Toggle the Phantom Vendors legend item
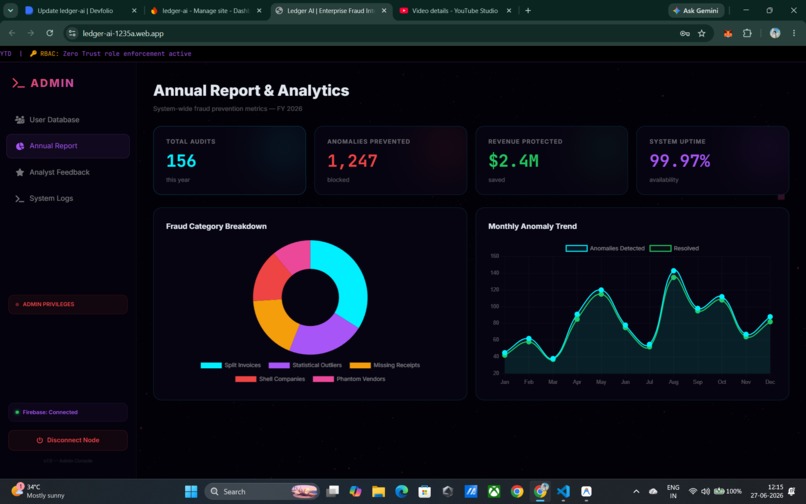This screenshot has width=806, height=504. click(x=349, y=379)
